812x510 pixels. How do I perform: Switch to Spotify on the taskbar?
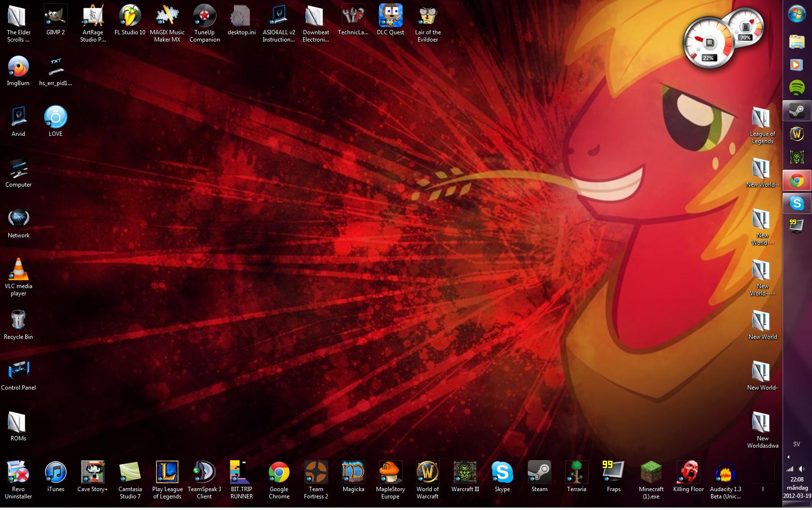tap(797, 88)
